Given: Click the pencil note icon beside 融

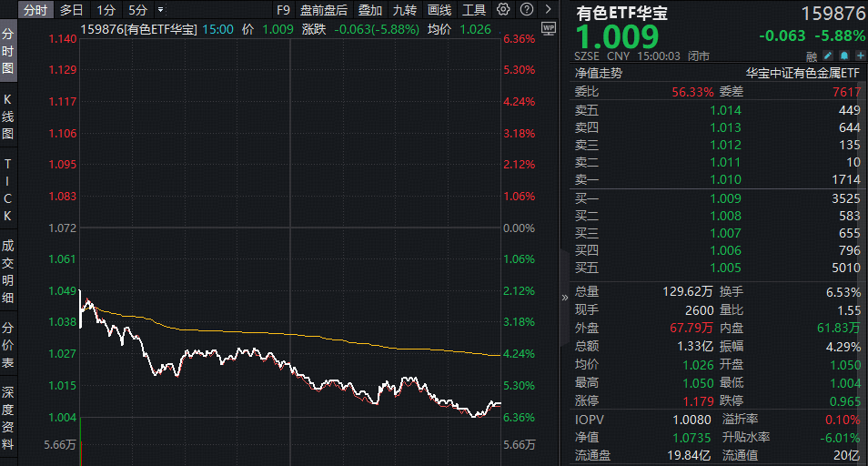Looking at the screenshot, I should point(829,56).
